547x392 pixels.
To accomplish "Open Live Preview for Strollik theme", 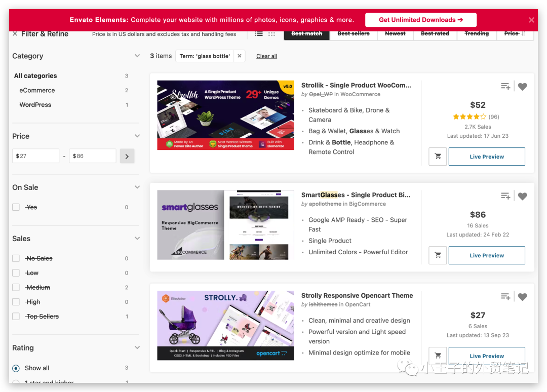I will [487, 156].
